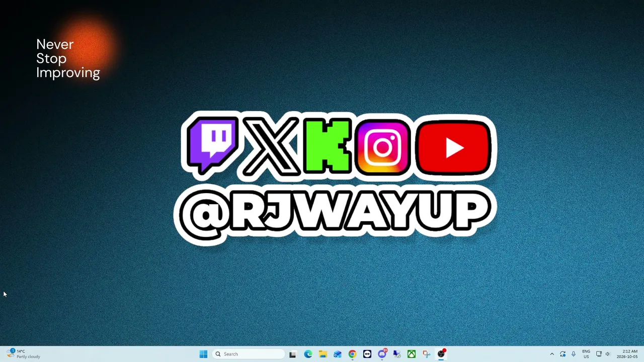Open the remote desktop connection taskbar icon
Image resolution: width=644 pixels, height=362 pixels.
click(397, 354)
